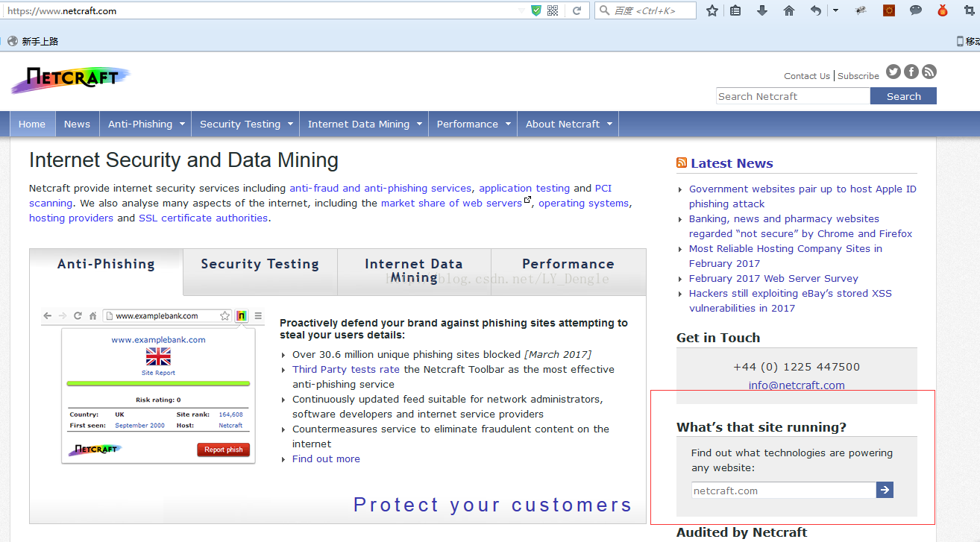Click the undo back-arrow toolbar icon
The width and height of the screenshot is (980, 542).
[816, 10]
